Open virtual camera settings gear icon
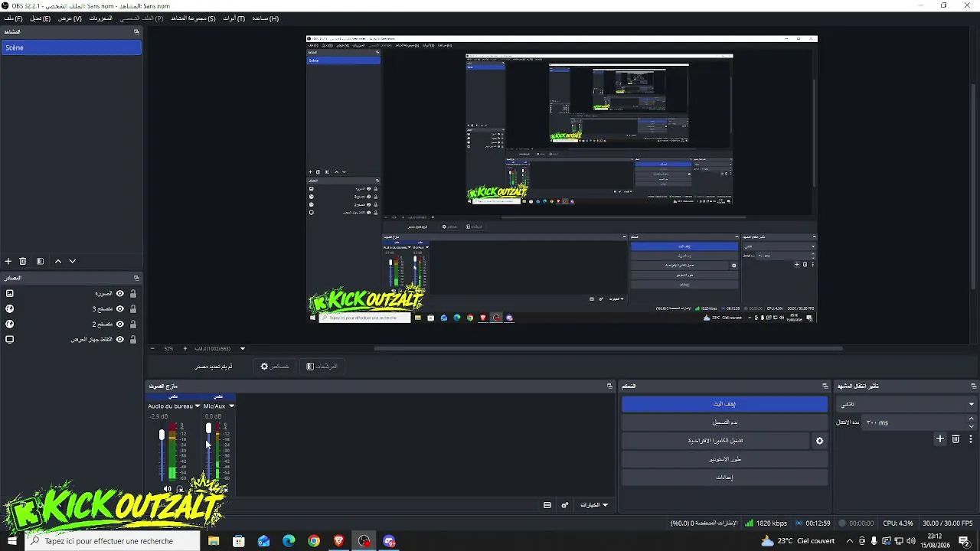Viewport: 980px width, 551px height. pyautogui.click(x=819, y=441)
